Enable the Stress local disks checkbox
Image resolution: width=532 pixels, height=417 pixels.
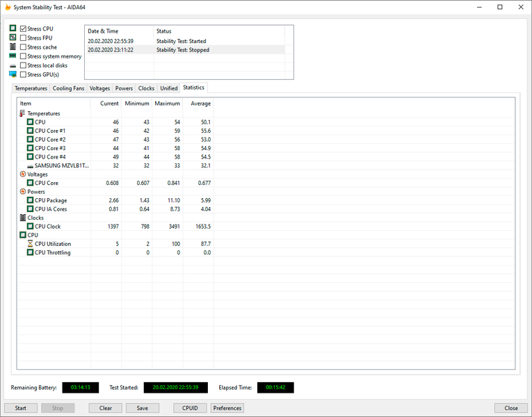[x=23, y=65]
